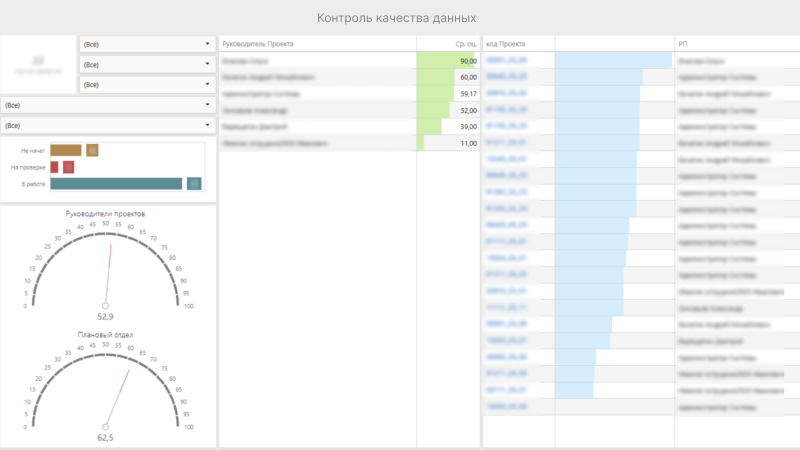
Task: Expand the second (Все) filter dropdown
Action: [147, 65]
